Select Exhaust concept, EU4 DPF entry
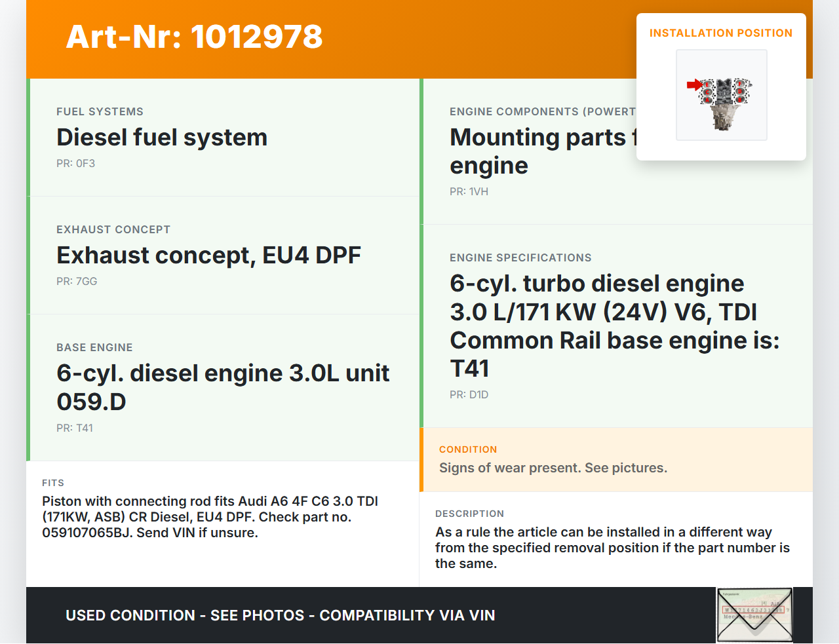The height and width of the screenshot is (644, 839). point(208,256)
